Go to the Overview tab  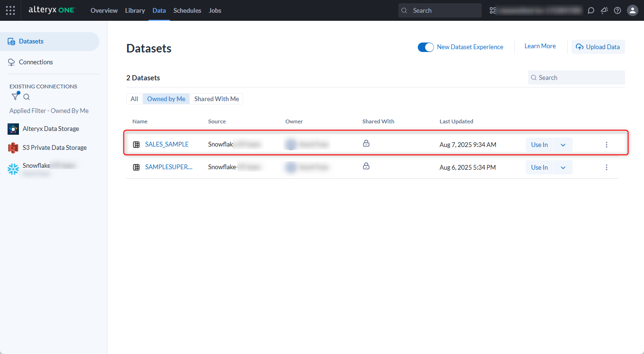pyautogui.click(x=104, y=10)
